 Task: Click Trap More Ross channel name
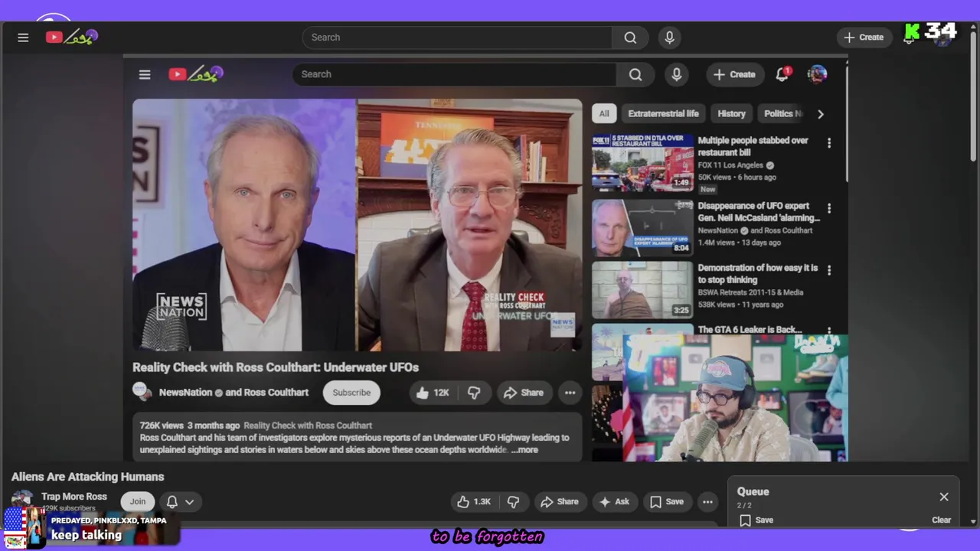pyautogui.click(x=74, y=497)
